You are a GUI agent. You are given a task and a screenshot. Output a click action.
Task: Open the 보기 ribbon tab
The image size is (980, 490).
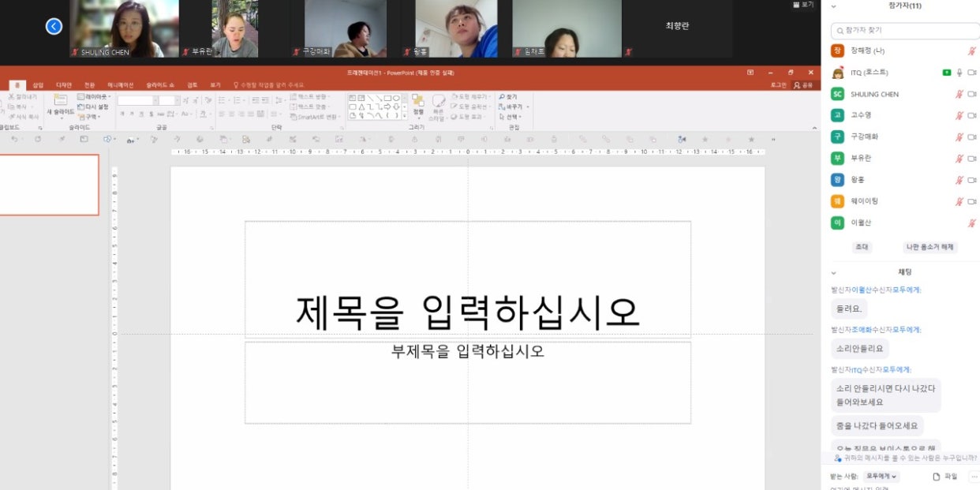215,84
